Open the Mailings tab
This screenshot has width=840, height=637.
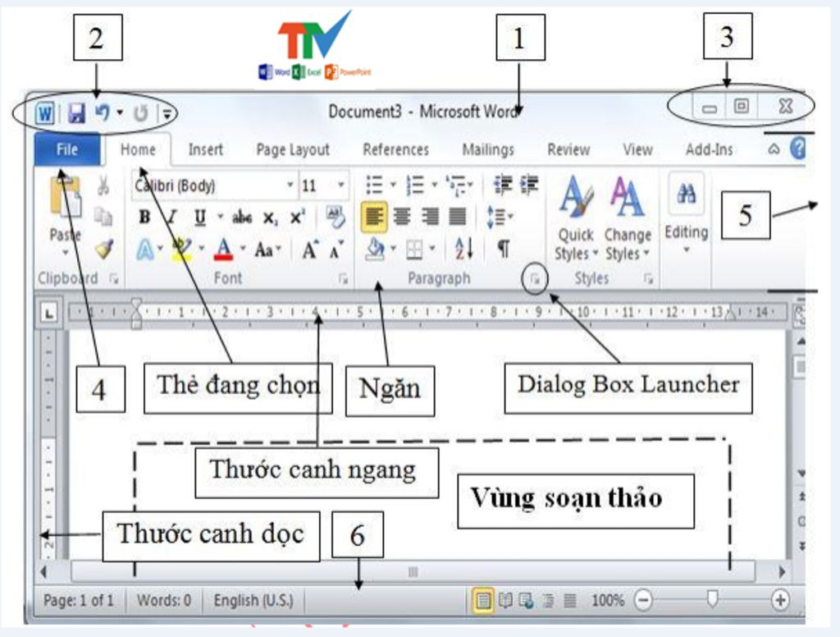click(x=488, y=149)
